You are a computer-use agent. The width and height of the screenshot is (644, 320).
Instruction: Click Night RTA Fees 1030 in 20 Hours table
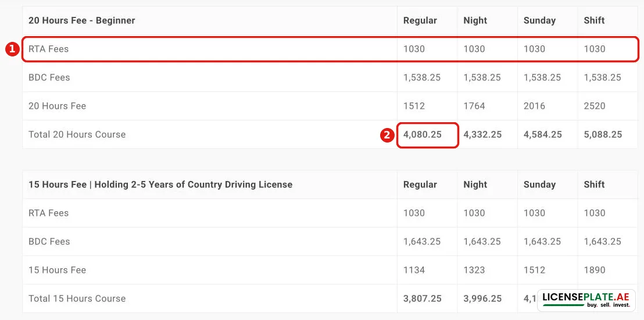coord(474,49)
